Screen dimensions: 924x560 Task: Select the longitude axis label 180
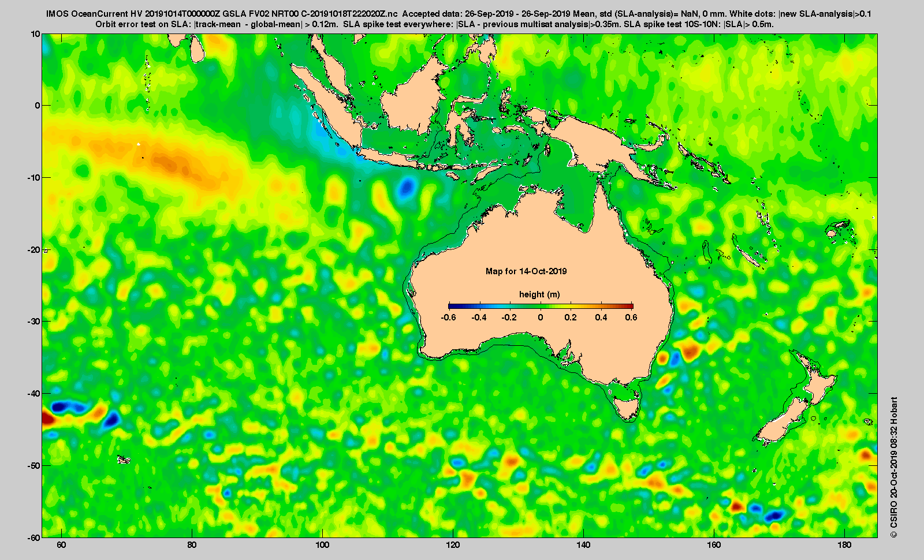[844, 545]
